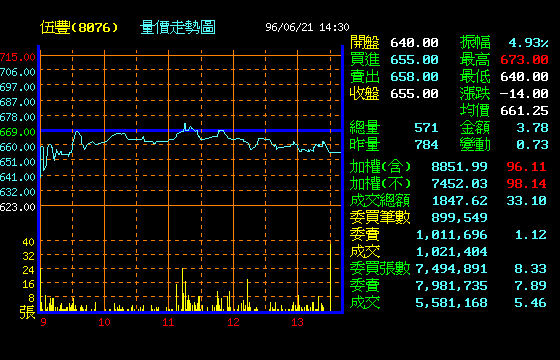Click the stock name 伍豐(8076)

click(79, 28)
